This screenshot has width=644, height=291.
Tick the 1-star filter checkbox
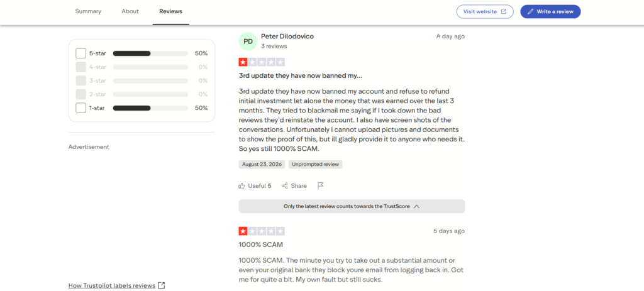click(x=81, y=108)
